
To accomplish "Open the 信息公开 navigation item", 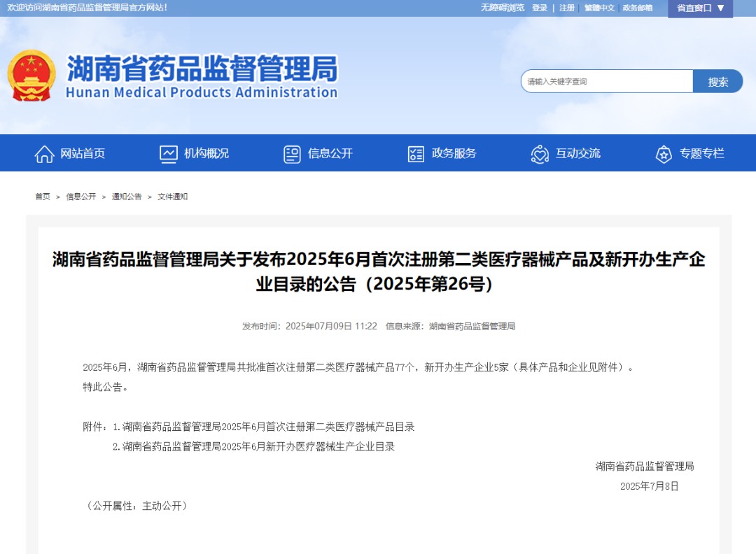I will click(330, 154).
